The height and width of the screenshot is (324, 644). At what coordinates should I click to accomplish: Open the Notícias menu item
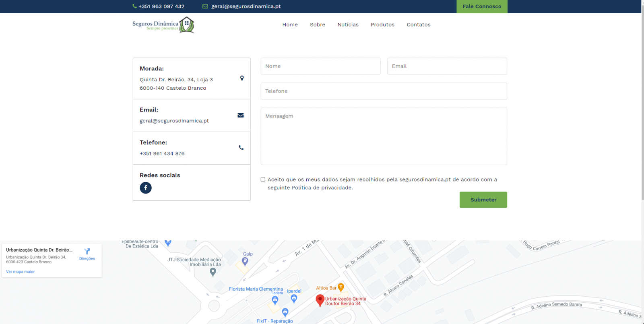pyautogui.click(x=348, y=25)
